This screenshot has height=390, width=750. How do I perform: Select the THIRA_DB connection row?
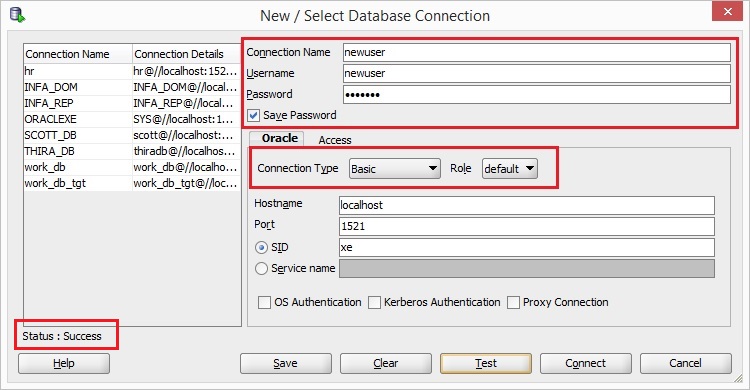[132, 151]
